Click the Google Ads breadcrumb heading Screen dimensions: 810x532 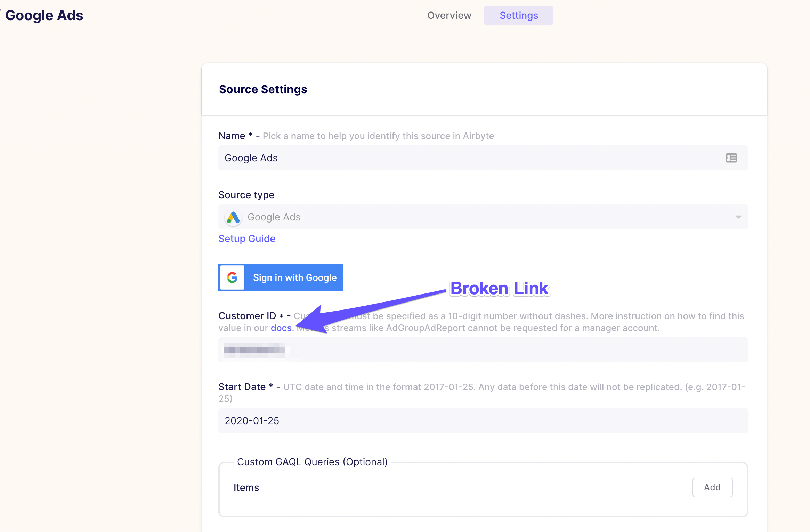click(x=44, y=15)
